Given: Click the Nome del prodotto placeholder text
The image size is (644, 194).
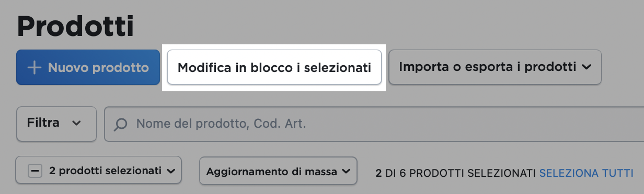Looking at the screenshot, I should tap(221, 124).
